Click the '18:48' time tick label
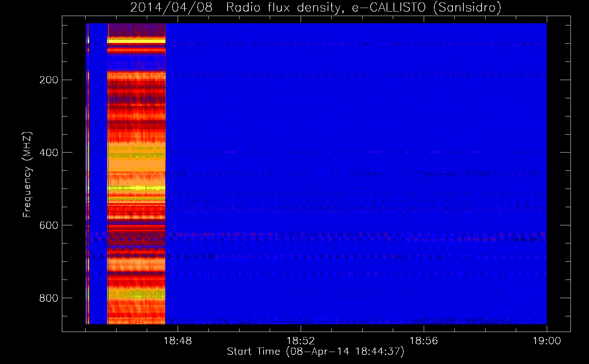Viewport: 589px width, 364px height. (178, 341)
